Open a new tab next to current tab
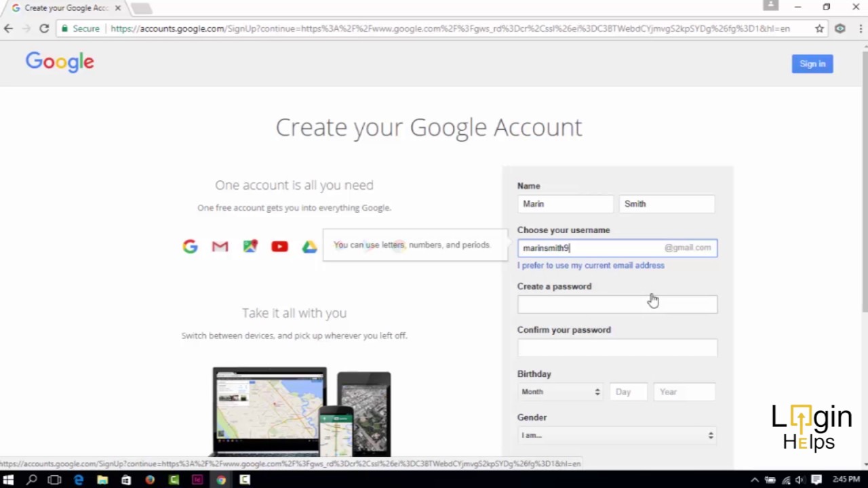The image size is (868, 488). (141, 8)
